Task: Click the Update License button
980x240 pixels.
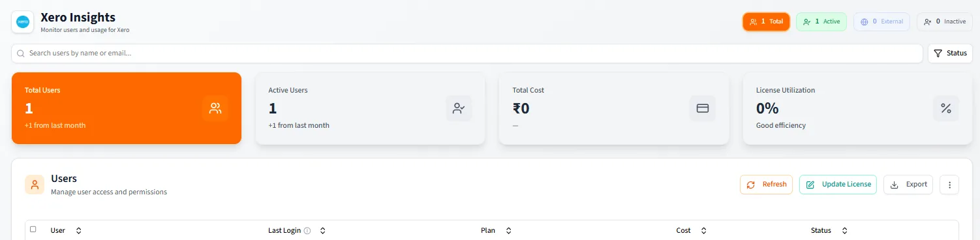Action: point(838,185)
